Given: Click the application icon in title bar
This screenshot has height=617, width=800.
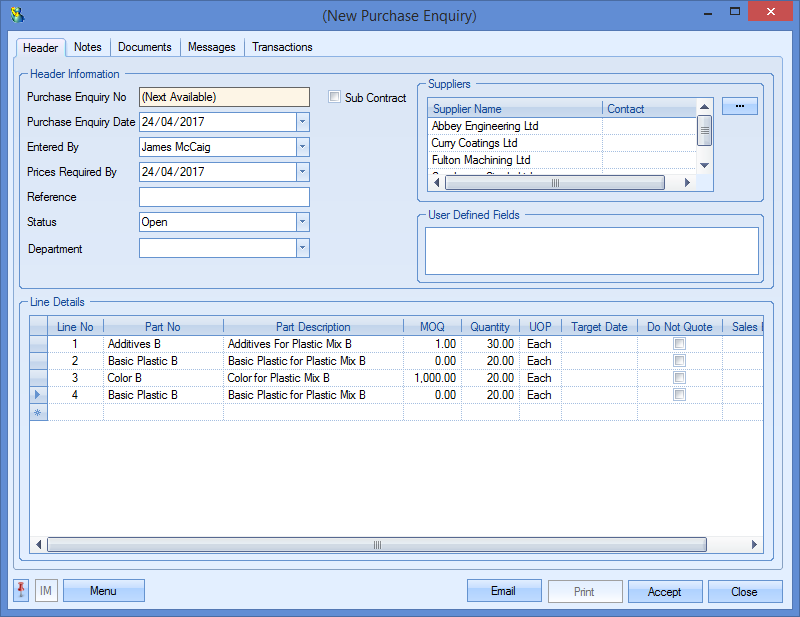Looking at the screenshot, I should coord(17,15).
